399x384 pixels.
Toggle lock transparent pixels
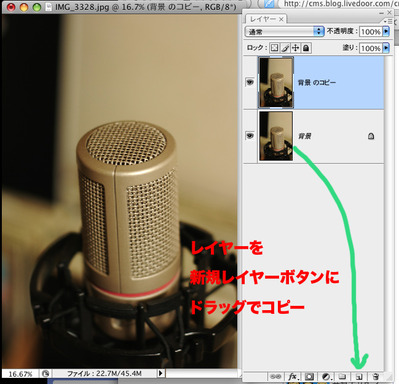click(274, 48)
